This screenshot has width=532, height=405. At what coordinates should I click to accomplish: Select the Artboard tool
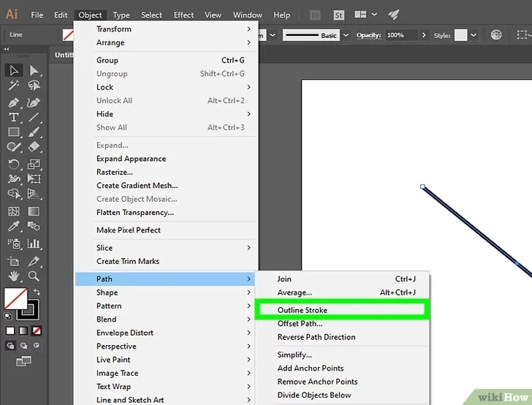(x=14, y=262)
